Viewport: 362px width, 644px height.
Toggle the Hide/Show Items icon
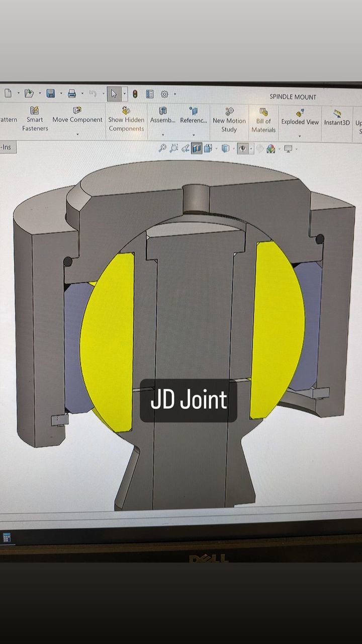pyautogui.click(x=243, y=148)
